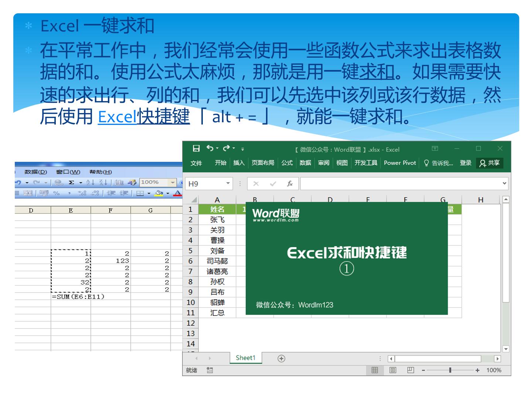The height and width of the screenshot is (399, 532).
Task: Click the Insert Function fx icon
Action: [x=290, y=184]
